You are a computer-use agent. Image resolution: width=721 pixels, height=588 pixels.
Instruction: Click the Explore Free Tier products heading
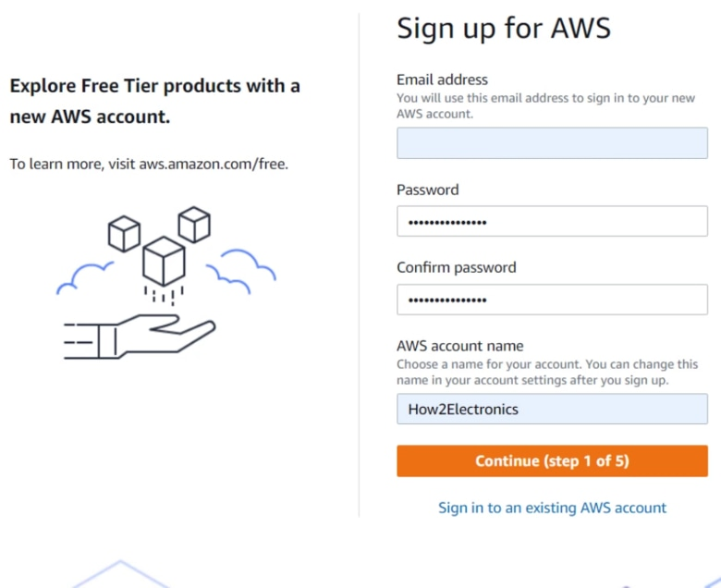point(155,101)
